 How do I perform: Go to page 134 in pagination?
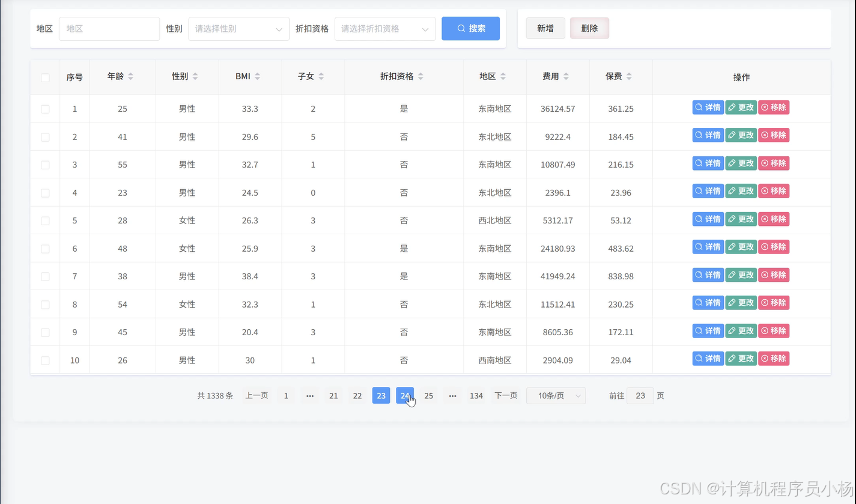pos(476,396)
